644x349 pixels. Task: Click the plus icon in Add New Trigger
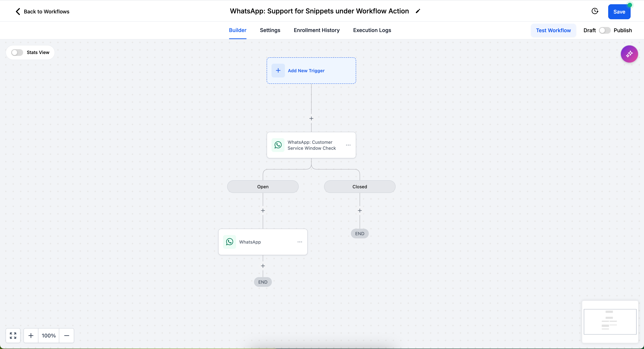click(x=278, y=71)
